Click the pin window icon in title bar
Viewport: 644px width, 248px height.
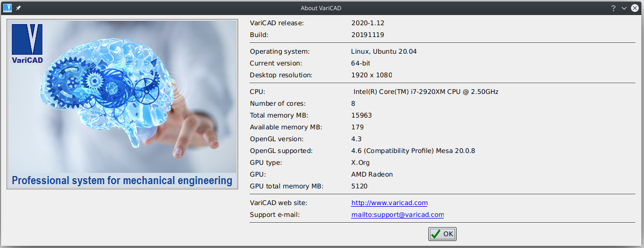click(x=18, y=8)
